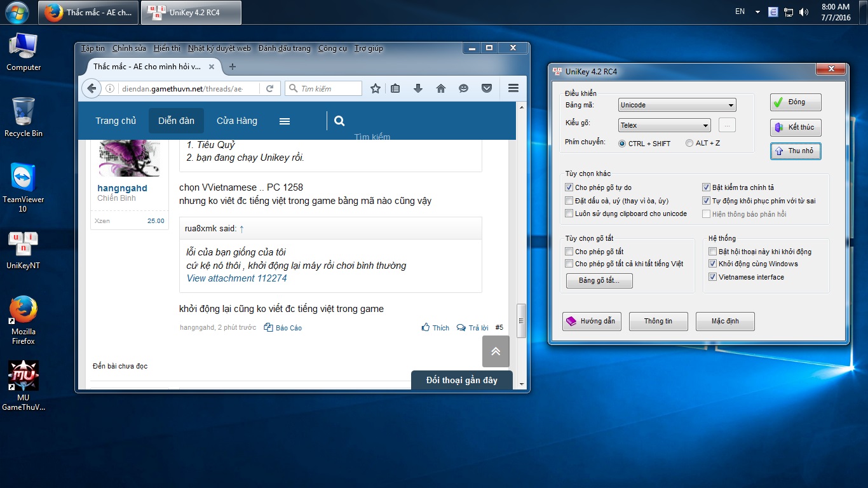
Task: Toggle 'Tự động khôi phục phím' checkbox
Action: (706, 201)
